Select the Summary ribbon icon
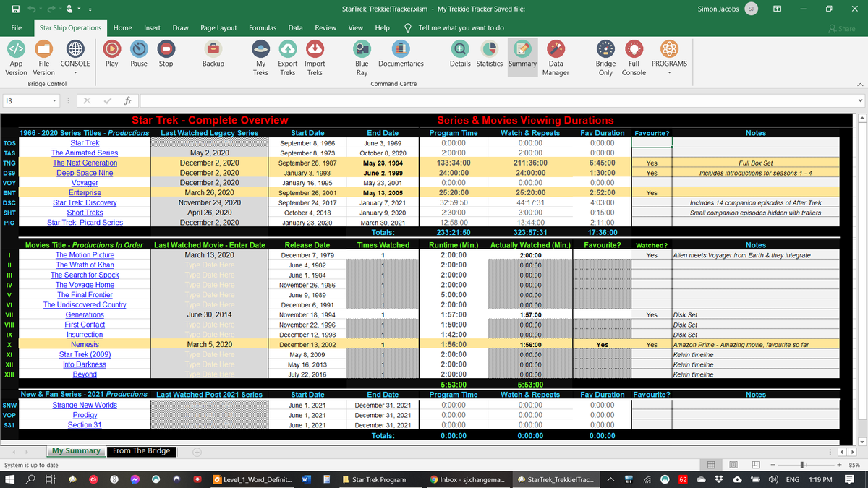 522,49
